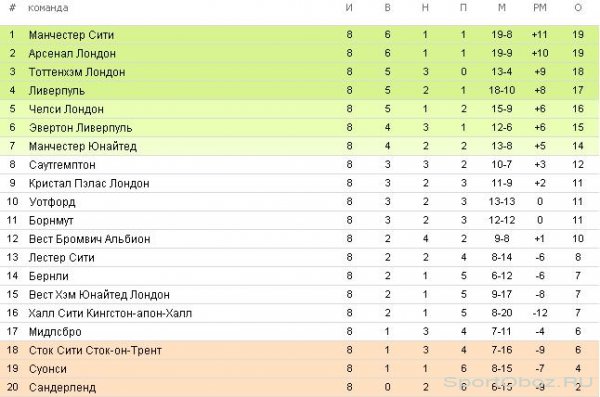This screenshot has height=397, width=600.
Task: Open the Вест Бромвич Альбион link
Action: pyautogui.click(x=90, y=239)
